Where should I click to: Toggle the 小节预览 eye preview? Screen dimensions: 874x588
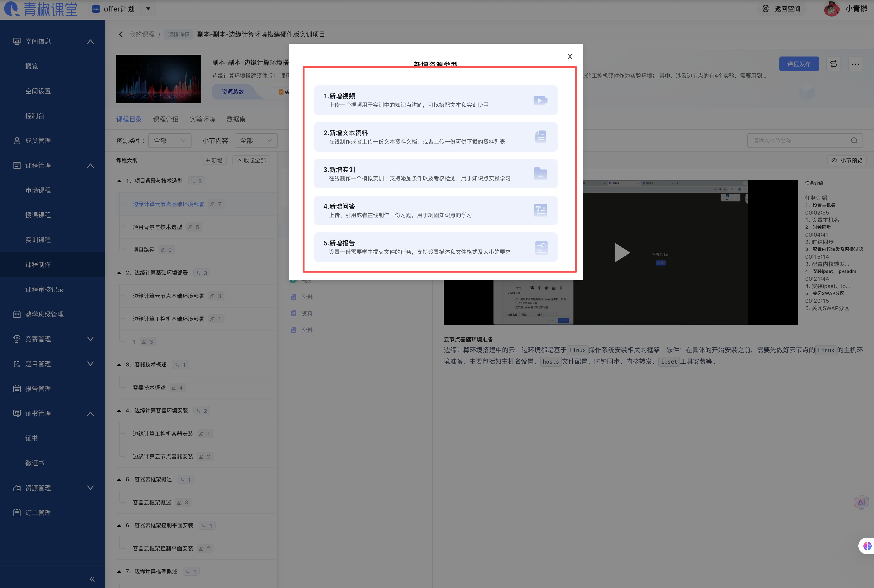coord(847,160)
